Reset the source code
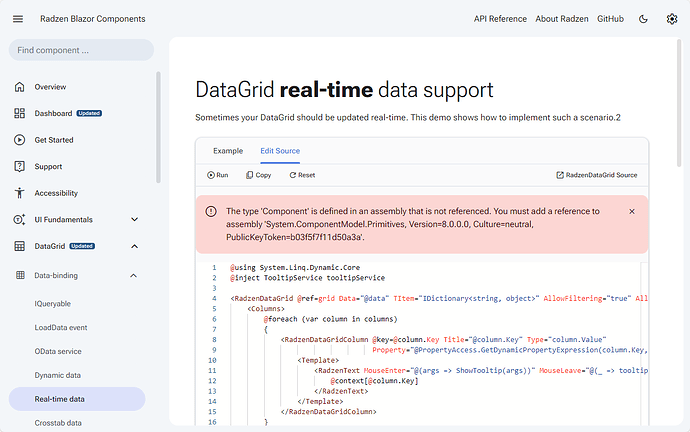 (x=302, y=175)
